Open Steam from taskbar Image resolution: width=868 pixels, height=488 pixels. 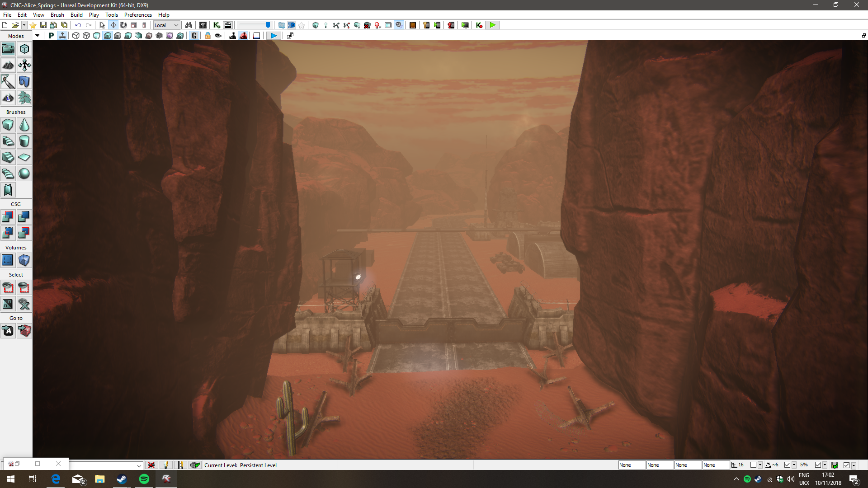122,479
